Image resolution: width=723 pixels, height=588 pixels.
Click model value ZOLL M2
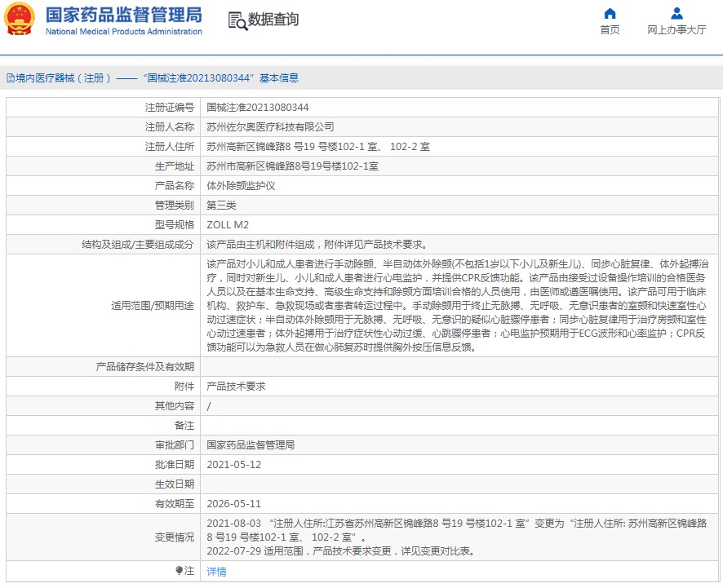pos(228,225)
